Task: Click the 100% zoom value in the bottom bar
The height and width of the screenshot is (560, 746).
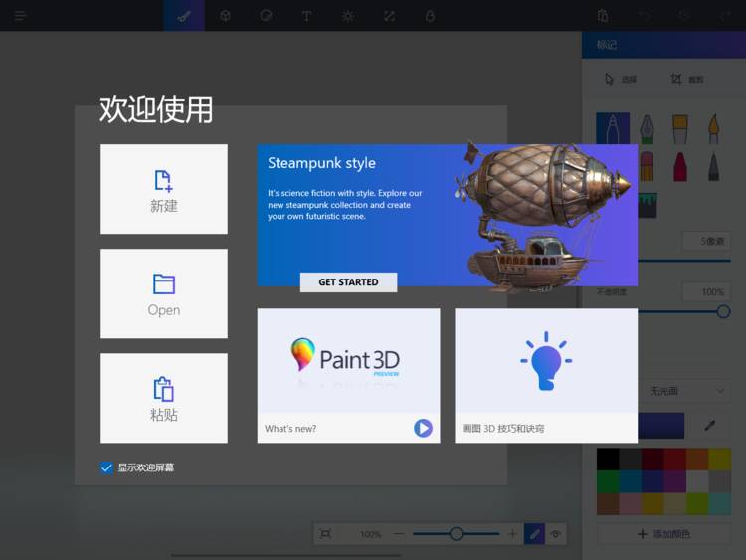Action: [370, 534]
